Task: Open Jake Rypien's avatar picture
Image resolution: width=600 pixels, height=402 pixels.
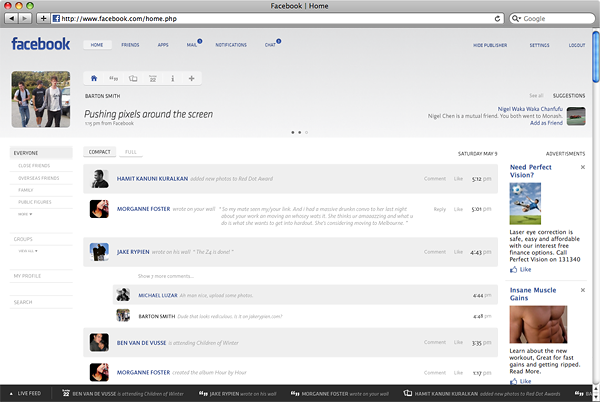Action: coord(99,252)
